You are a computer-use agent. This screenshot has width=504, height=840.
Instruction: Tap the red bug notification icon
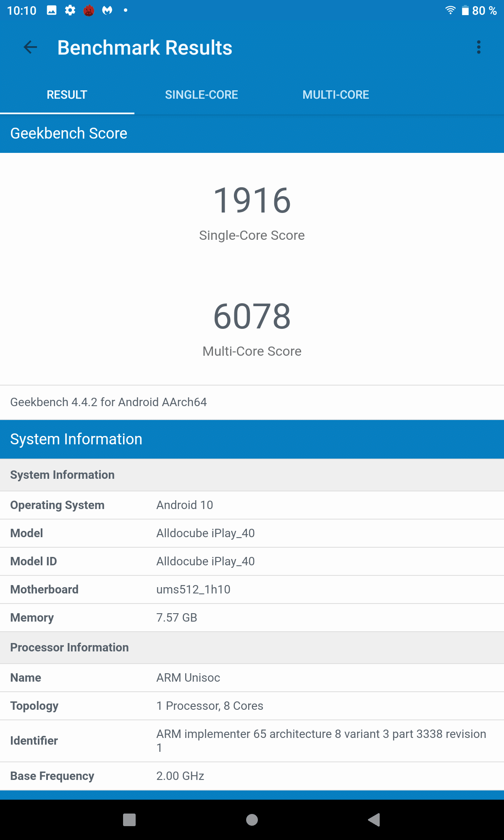89,10
